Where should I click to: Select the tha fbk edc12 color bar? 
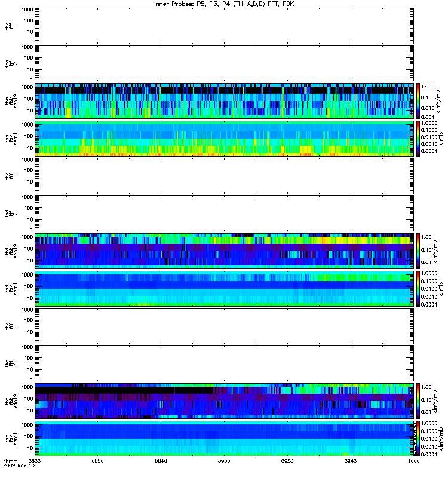point(419,101)
